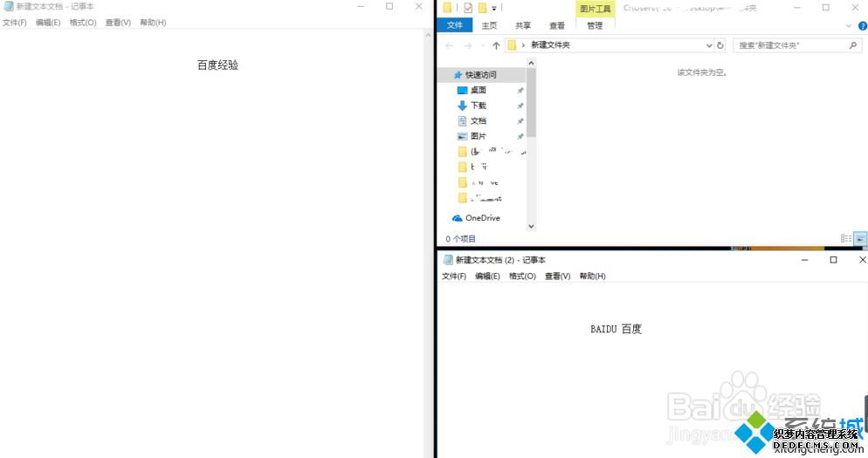The image size is (868, 458).
Task: Open 帮助 menu in 新建文本文档 (2) Notepad
Action: point(592,276)
